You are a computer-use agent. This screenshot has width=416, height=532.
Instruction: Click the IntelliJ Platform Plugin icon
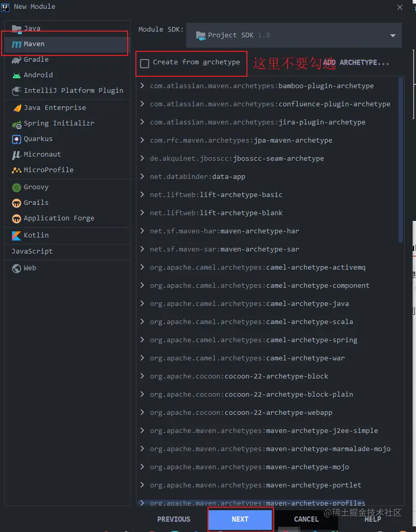pos(17,91)
